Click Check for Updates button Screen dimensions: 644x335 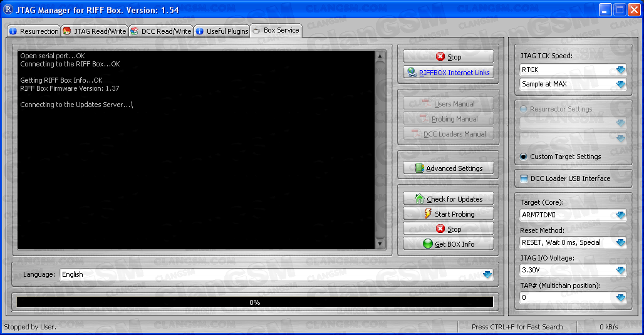[x=448, y=198]
